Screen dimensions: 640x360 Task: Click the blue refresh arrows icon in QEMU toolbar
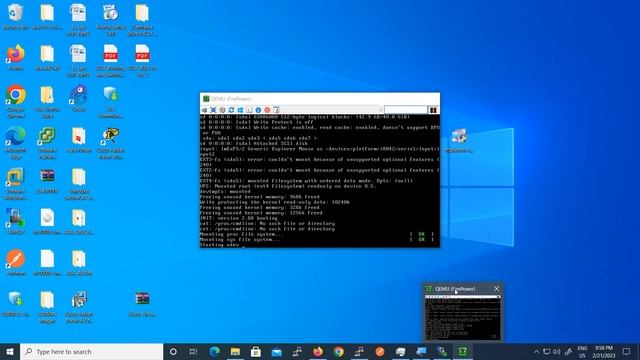(x=231, y=110)
